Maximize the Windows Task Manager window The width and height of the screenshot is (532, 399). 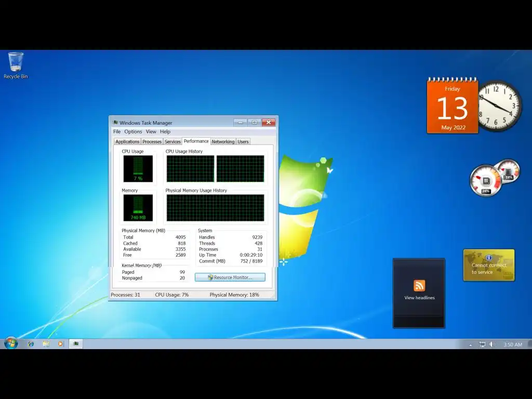click(255, 122)
